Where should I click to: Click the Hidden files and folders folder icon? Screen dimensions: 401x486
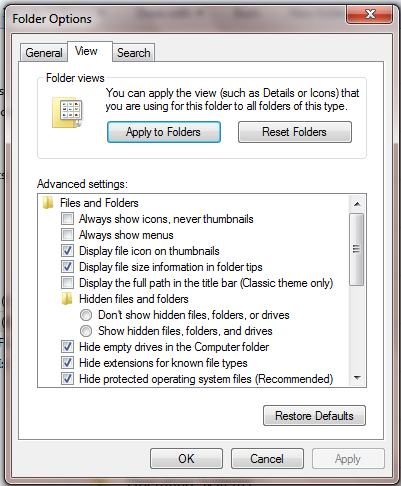pyautogui.click(x=67, y=299)
